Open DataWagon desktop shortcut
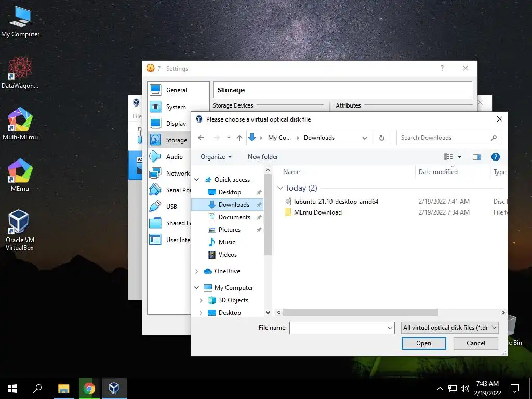Image resolution: width=532 pixels, height=399 pixels. pos(20,72)
